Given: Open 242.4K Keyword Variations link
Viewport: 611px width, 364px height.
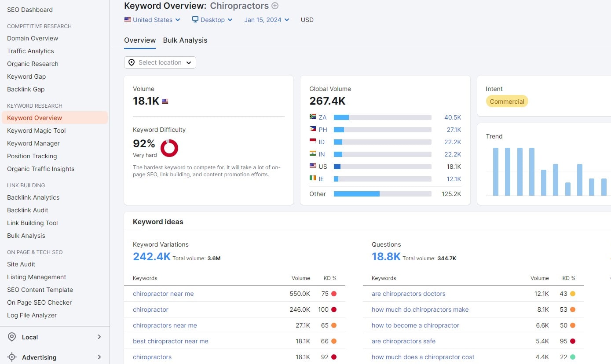Looking at the screenshot, I should pos(152,257).
